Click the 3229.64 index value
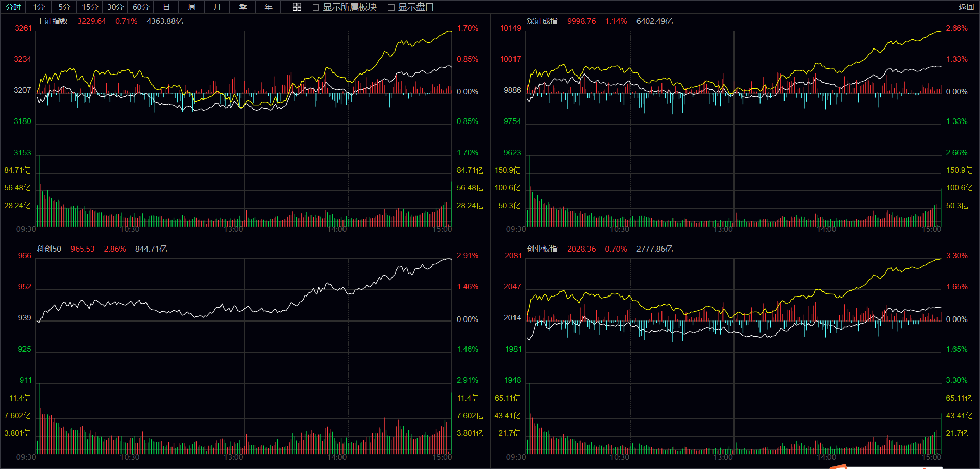This screenshot has height=469, width=980. coord(92,21)
